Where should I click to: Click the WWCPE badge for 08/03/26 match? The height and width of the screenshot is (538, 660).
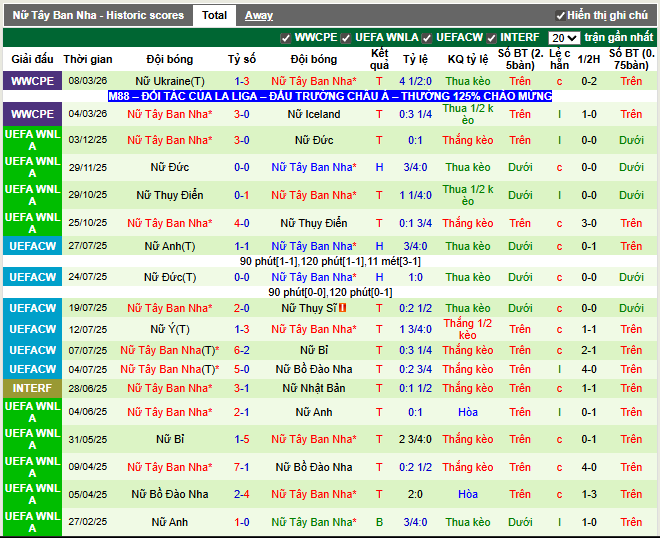point(32,81)
